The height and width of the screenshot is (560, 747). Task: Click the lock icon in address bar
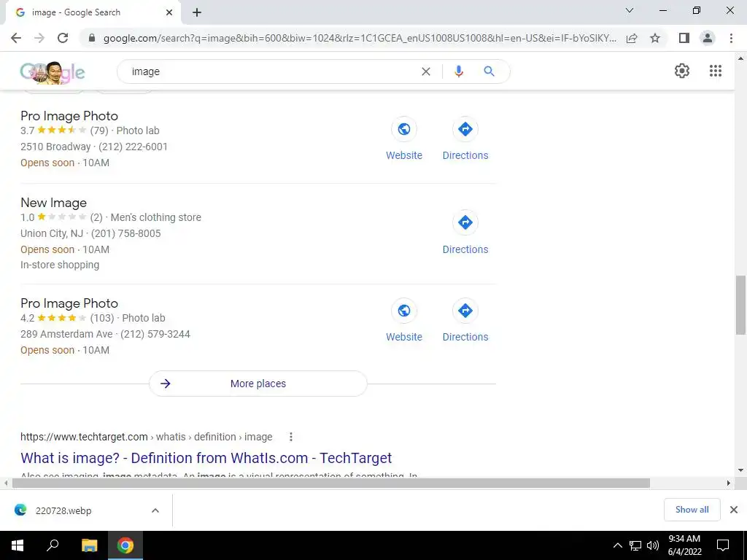click(93, 38)
